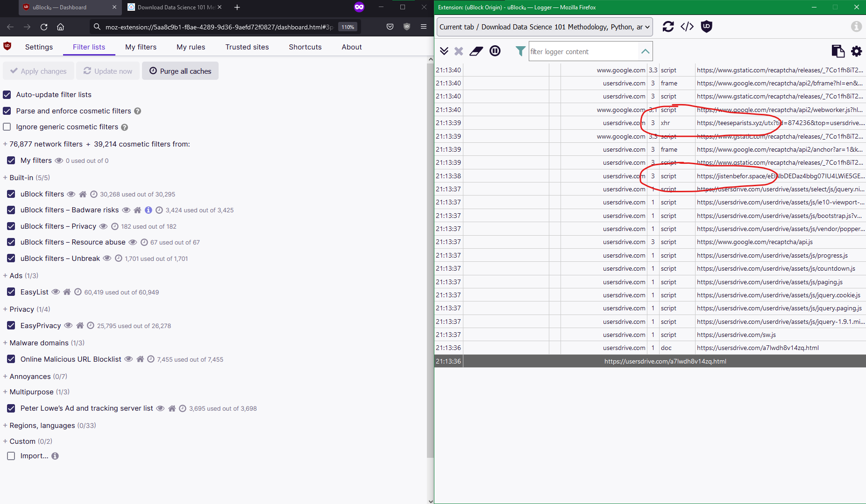Image resolution: width=866 pixels, height=504 pixels.
Task: Open the logger settings gear
Action: (857, 51)
